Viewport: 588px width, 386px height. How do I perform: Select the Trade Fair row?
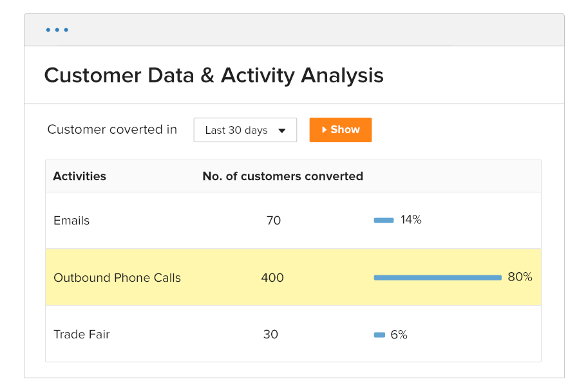click(82, 335)
